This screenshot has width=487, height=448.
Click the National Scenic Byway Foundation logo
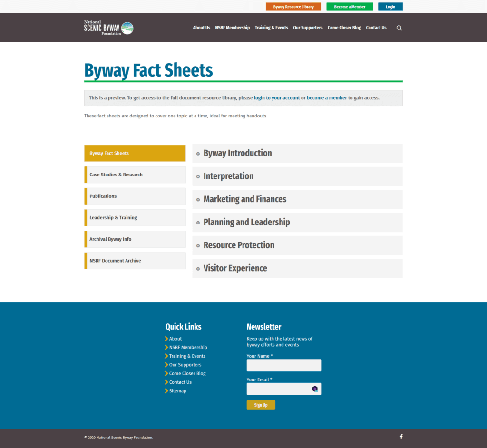point(108,28)
